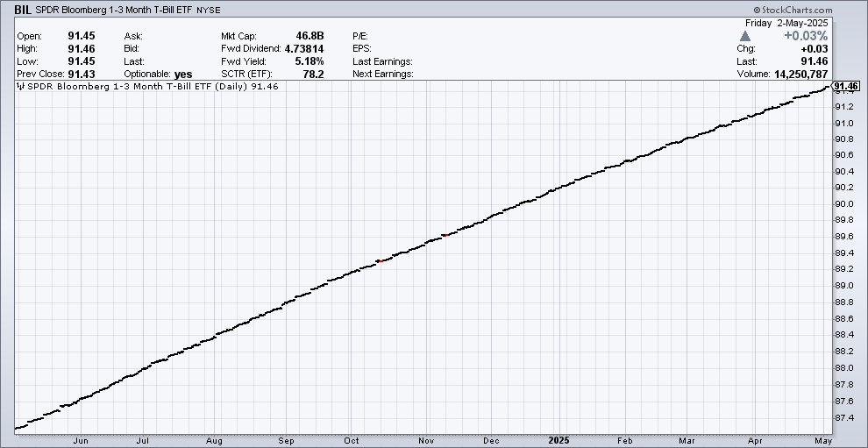
Task: Click the gray up-triangle change indicator
Action: (745, 36)
